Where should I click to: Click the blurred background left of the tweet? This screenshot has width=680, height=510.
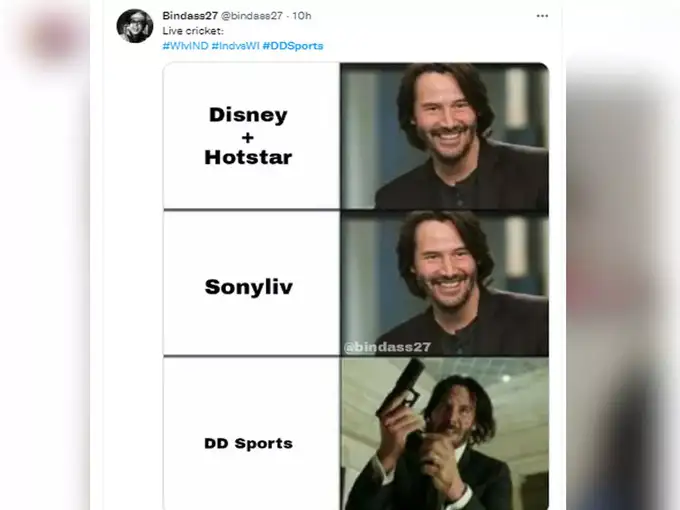[x=45, y=255]
